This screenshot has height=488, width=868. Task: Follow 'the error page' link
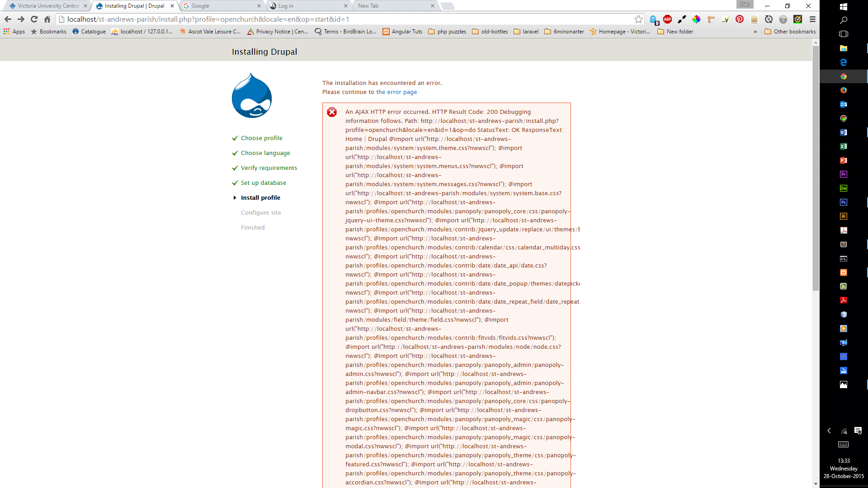(x=396, y=92)
